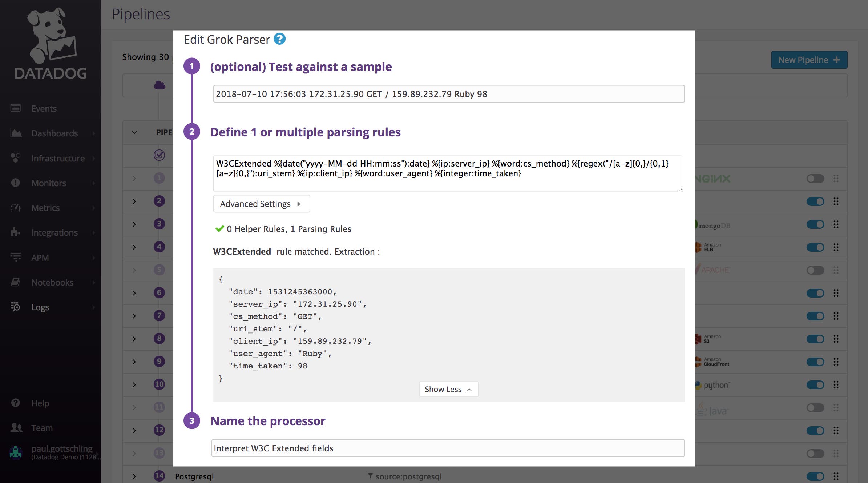Select the Metrics gauge icon
The width and height of the screenshot is (868, 483).
(x=15, y=208)
